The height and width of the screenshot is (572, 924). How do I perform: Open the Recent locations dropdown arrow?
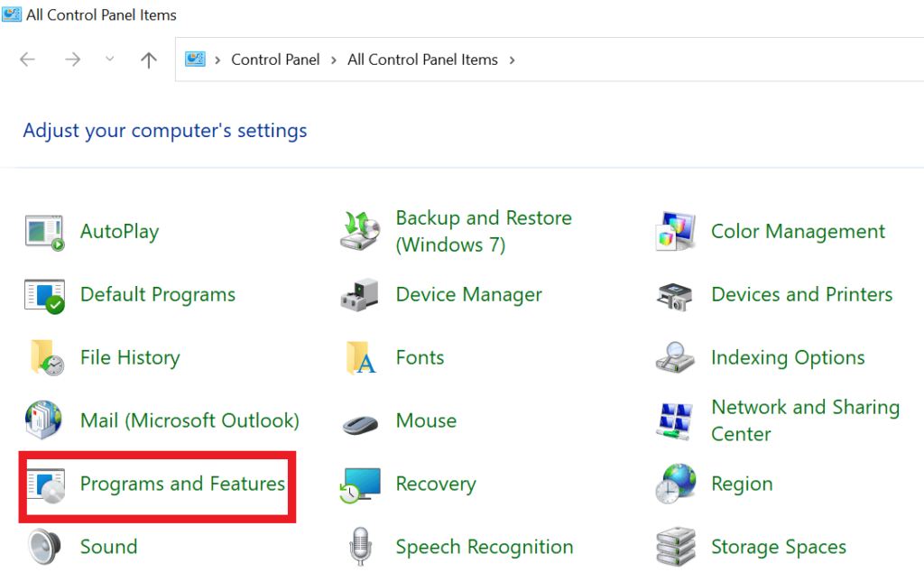point(110,60)
